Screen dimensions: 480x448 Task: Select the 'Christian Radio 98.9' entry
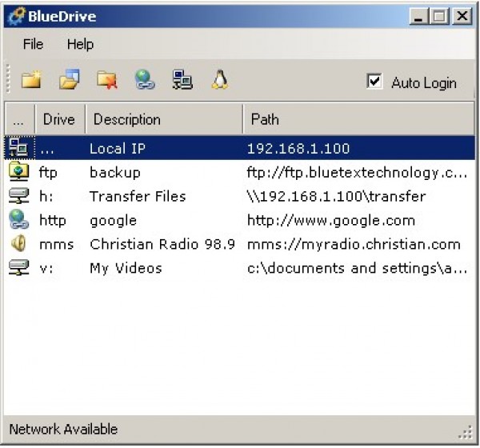[162, 244]
